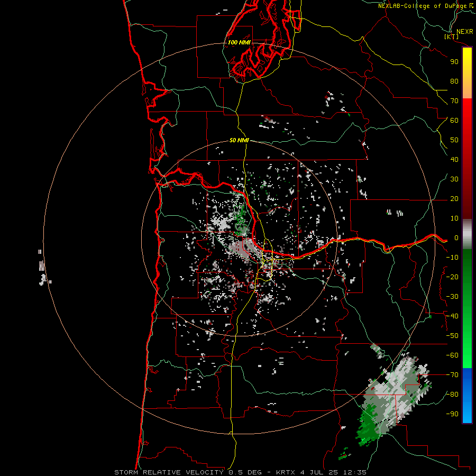
Task: Click the "KRTX" radar site identifier
Action: 286,472
